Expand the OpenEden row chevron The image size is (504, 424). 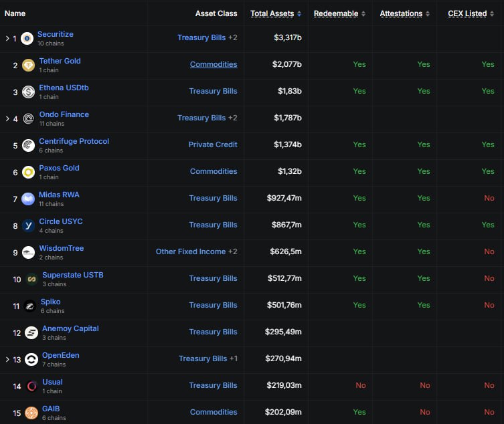[x=7, y=359]
